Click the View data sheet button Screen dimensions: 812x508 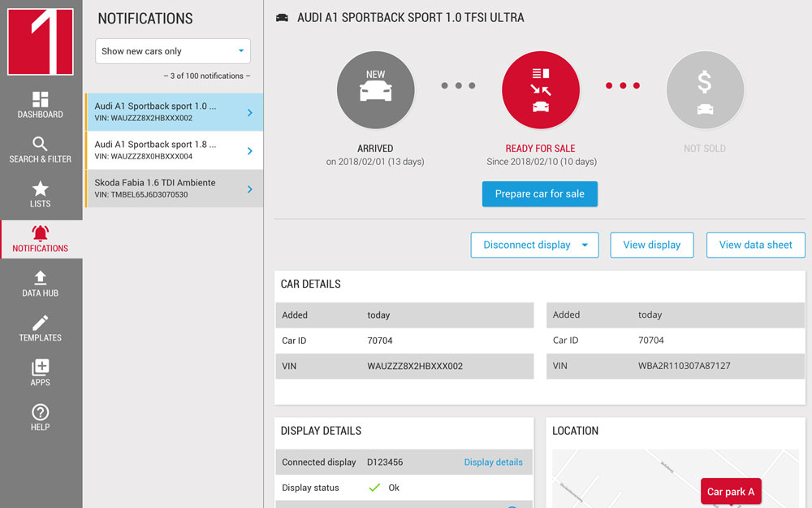point(755,245)
